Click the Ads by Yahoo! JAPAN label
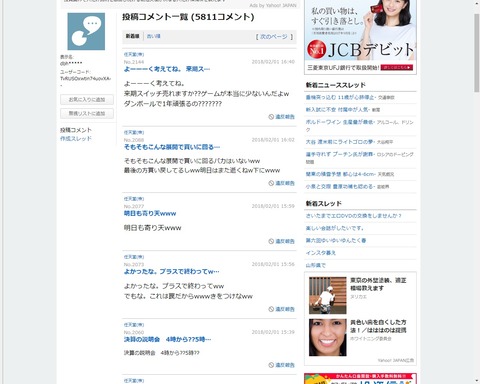 coord(273,5)
